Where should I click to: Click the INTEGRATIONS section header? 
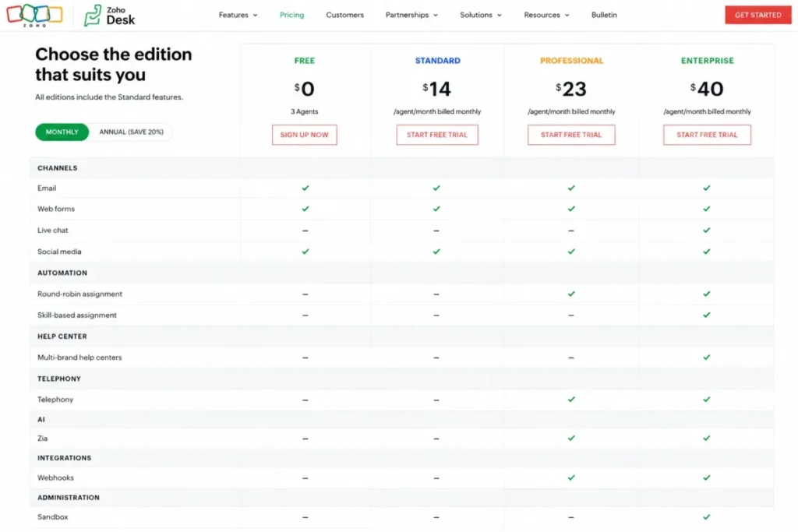pos(64,458)
